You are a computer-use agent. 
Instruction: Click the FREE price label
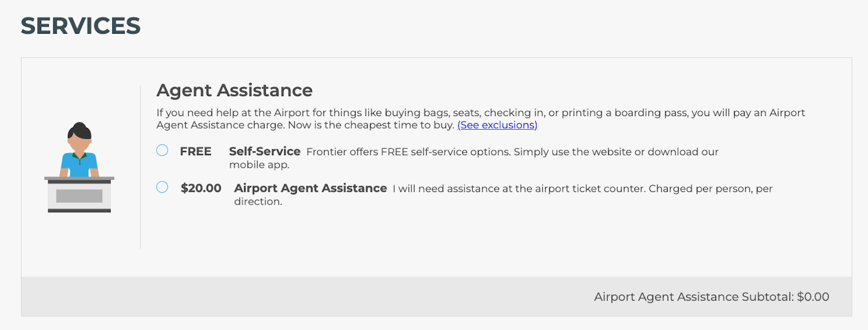195,151
